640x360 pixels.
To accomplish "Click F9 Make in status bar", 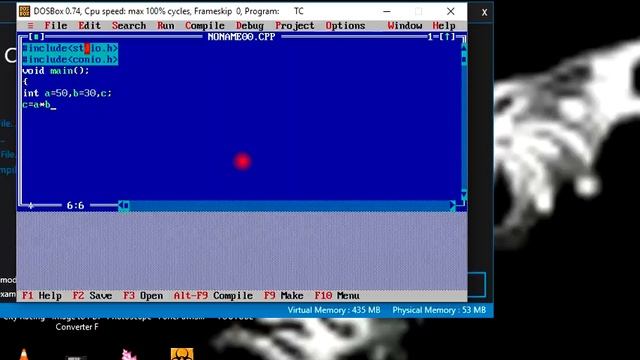I will (283, 296).
